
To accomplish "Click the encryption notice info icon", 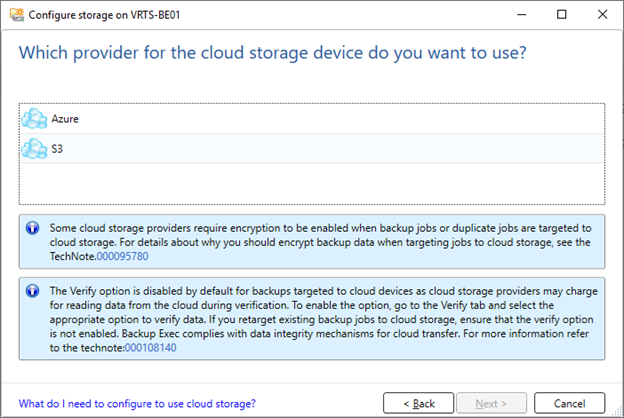I will [x=33, y=228].
